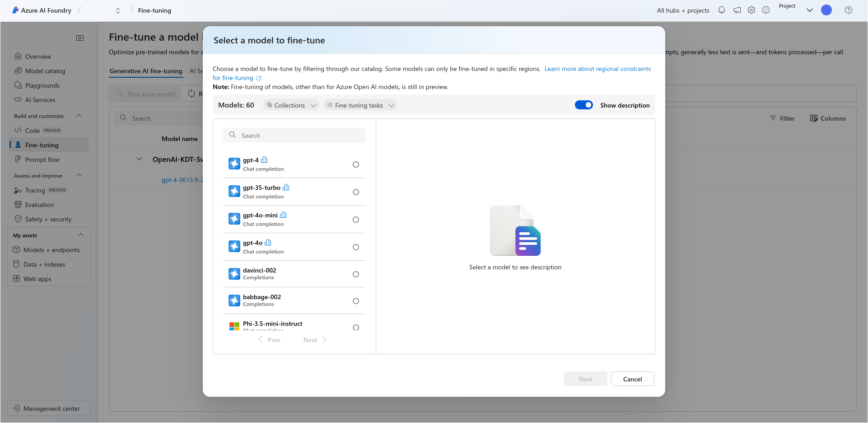Open Code preview in the sidebar

point(49,131)
